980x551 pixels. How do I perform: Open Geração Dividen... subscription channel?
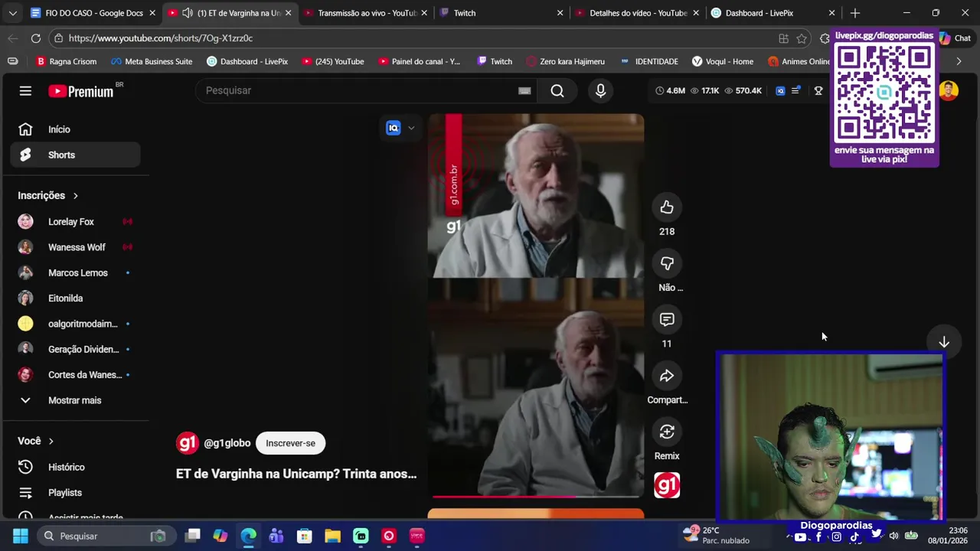[x=75, y=350]
